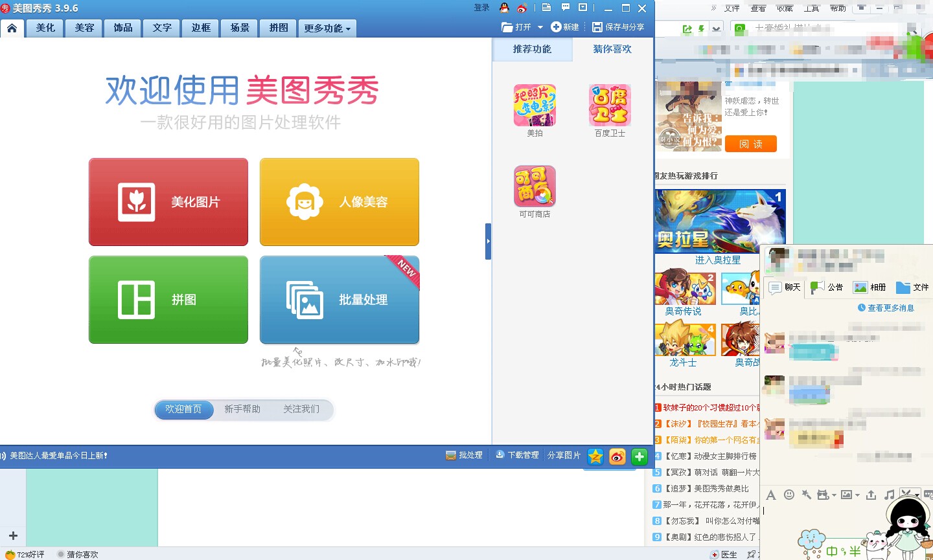Click 登录 in the Meitu title bar
This screenshot has width=933, height=560.
pos(482,8)
